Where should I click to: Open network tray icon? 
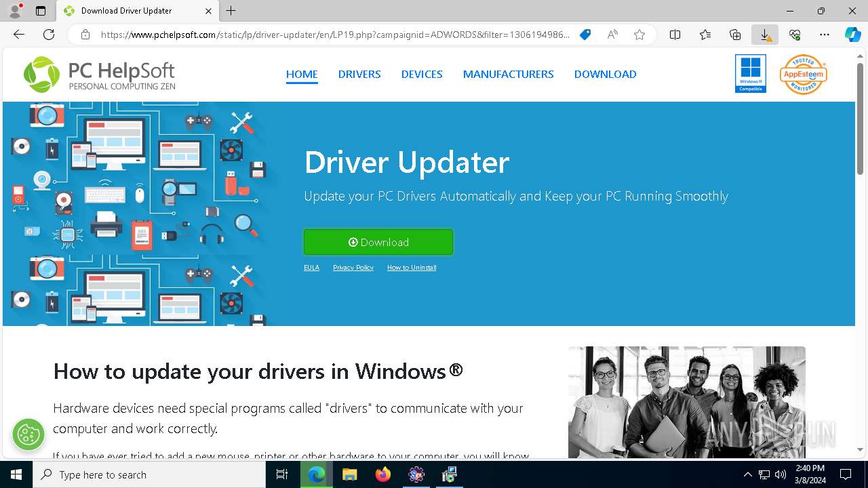click(x=764, y=474)
